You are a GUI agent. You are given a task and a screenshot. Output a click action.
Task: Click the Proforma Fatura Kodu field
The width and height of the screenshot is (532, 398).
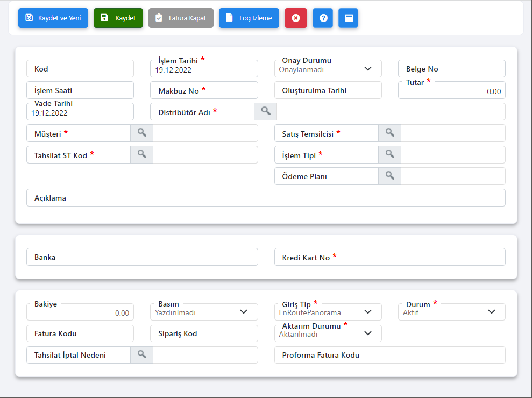(390, 355)
